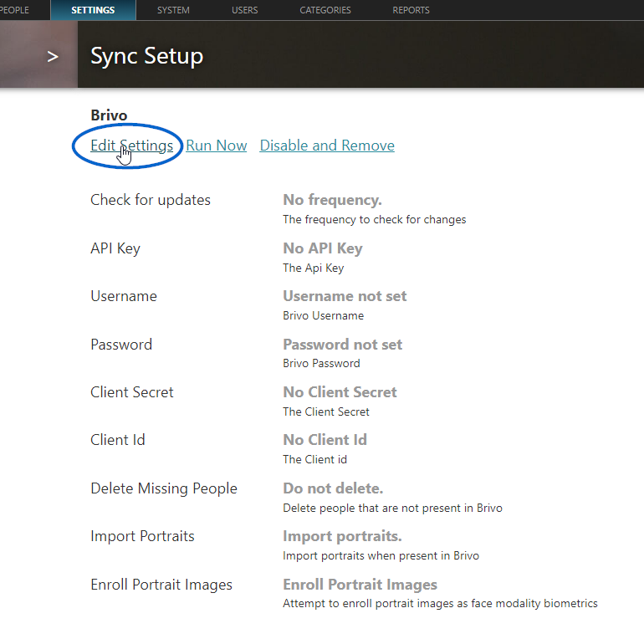Image resolution: width=644 pixels, height=644 pixels.
Task: Expand the sidebar with the arrow icon
Action: (x=53, y=57)
